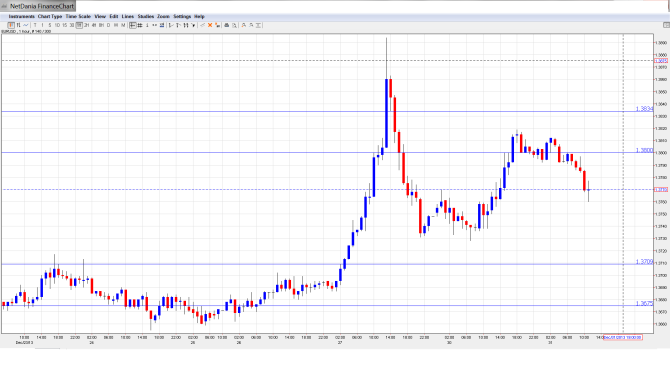The width and height of the screenshot is (670, 376).
Task: Toggle the 10 minute time scale button
Action: tap(57, 25)
